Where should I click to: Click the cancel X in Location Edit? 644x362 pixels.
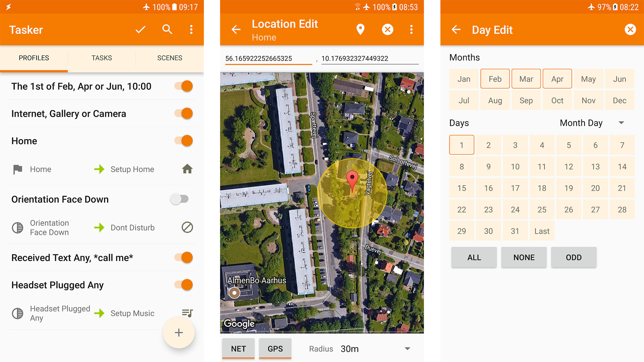click(x=387, y=29)
